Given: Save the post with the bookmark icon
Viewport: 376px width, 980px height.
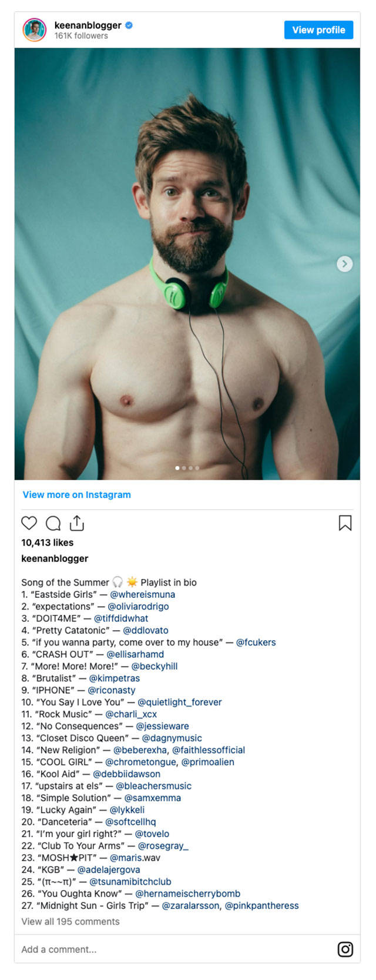Looking at the screenshot, I should (x=345, y=523).
